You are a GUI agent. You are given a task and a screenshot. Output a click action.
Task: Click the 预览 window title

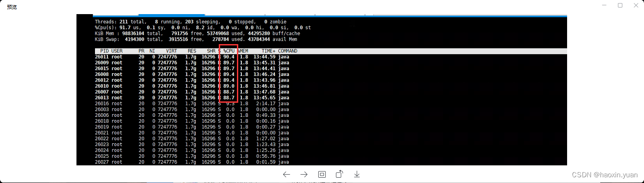coord(12,7)
